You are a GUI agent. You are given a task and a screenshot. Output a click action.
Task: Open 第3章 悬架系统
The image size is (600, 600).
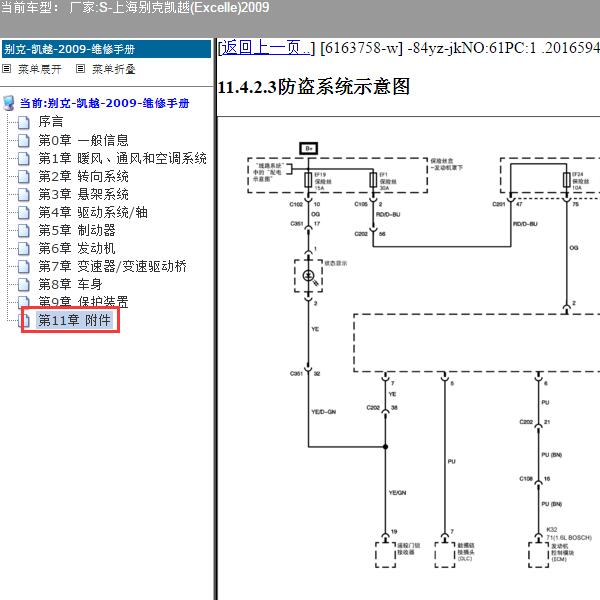(x=83, y=194)
